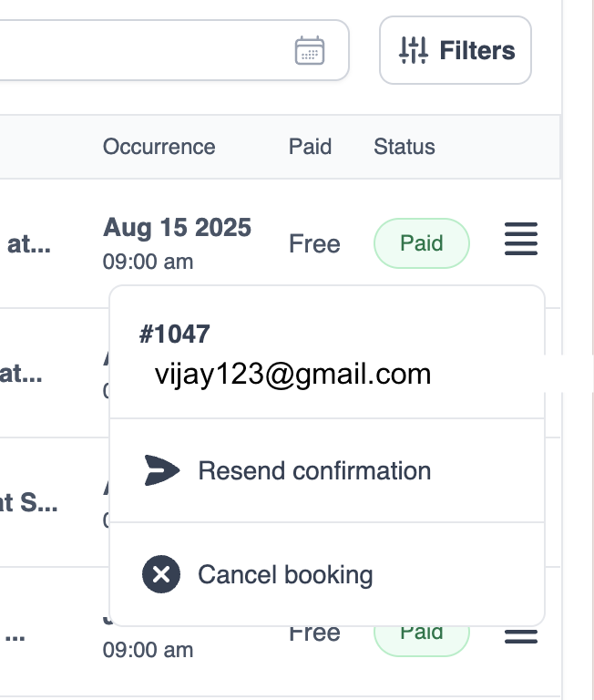Click the Paid status badge for Aug 15
The height and width of the screenshot is (700, 594).
point(422,243)
